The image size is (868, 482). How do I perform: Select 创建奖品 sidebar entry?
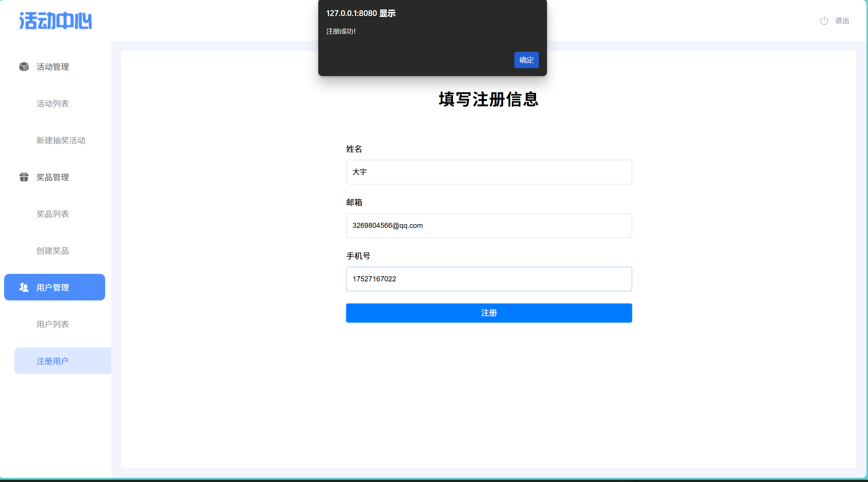[x=52, y=251]
